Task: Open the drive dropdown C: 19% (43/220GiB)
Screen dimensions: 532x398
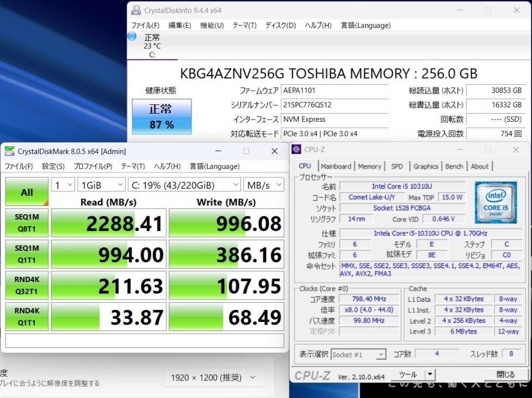Action: point(184,185)
